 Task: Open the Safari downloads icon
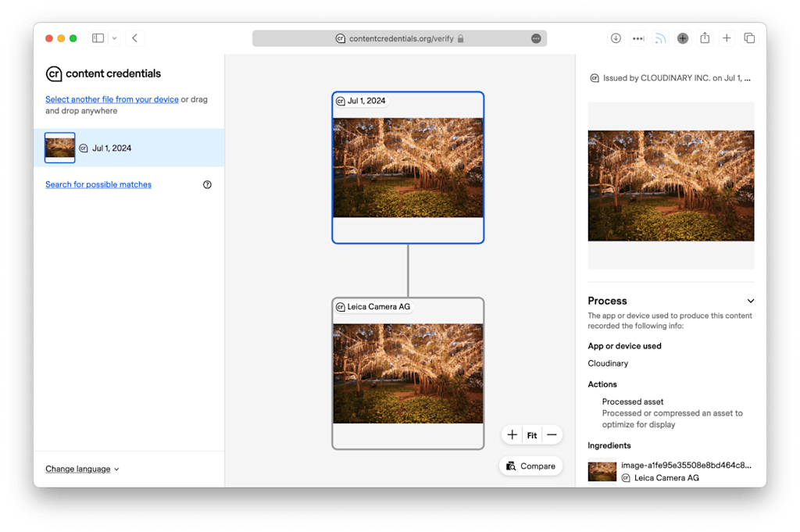pos(616,38)
